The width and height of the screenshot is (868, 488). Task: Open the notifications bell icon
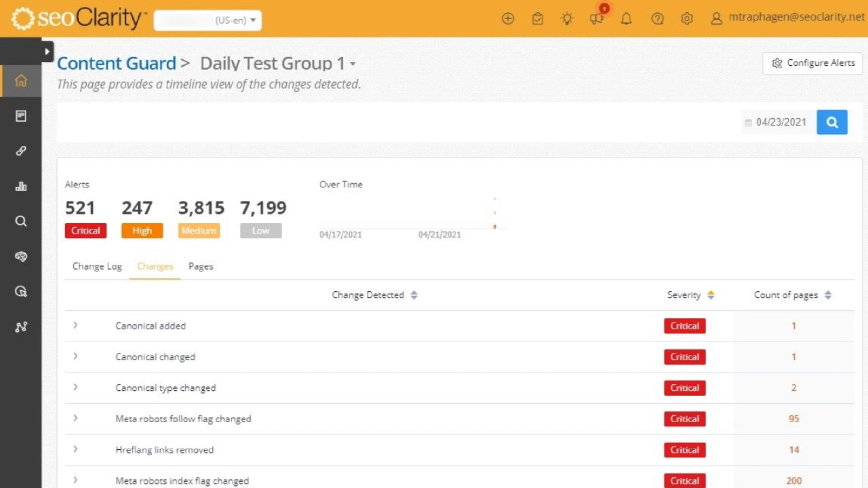(626, 19)
